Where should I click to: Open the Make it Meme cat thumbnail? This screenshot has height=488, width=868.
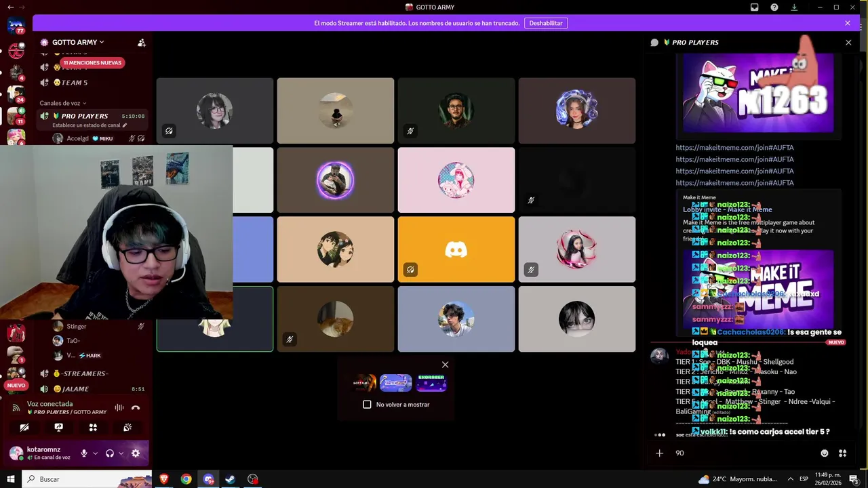tap(758, 290)
